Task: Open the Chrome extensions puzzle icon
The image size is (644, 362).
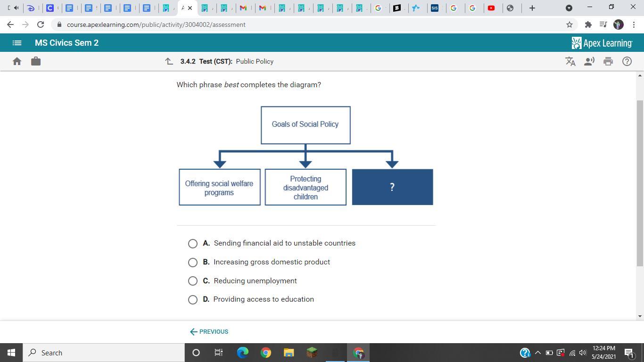Action: click(x=588, y=25)
